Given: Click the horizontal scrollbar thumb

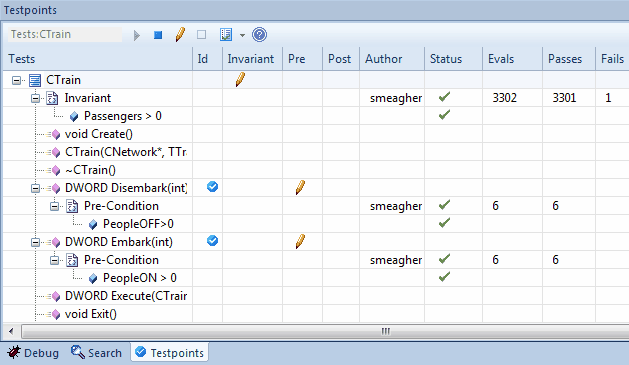Looking at the screenshot, I should click(x=325, y=332).
